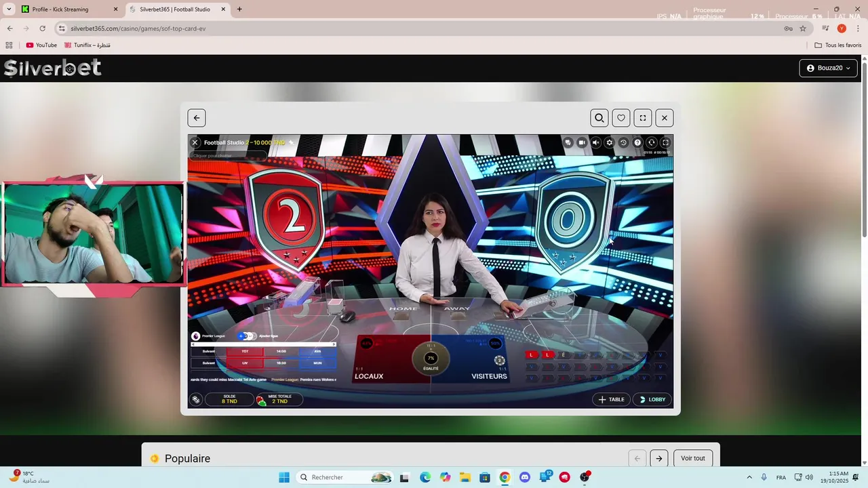Go to previous Populaire games arrow
The image size is (868, 488).
click(637, 458)
